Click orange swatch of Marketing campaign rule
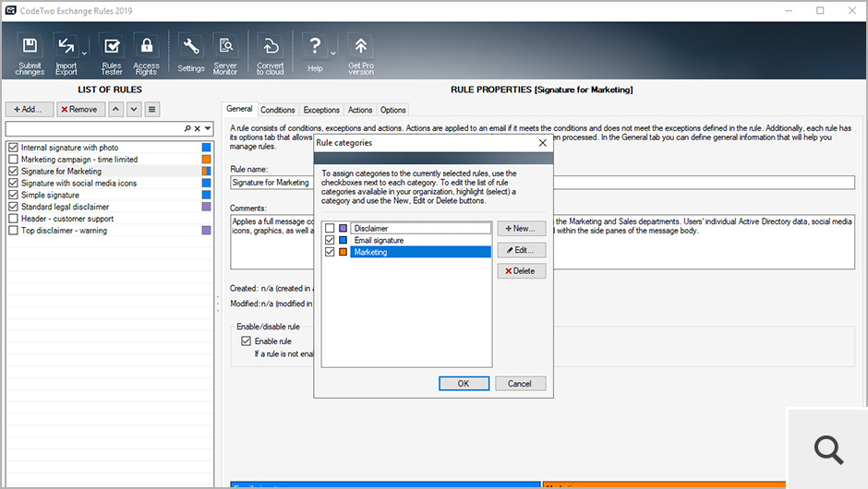Viewport: 868px width, 489px height. 207,160
